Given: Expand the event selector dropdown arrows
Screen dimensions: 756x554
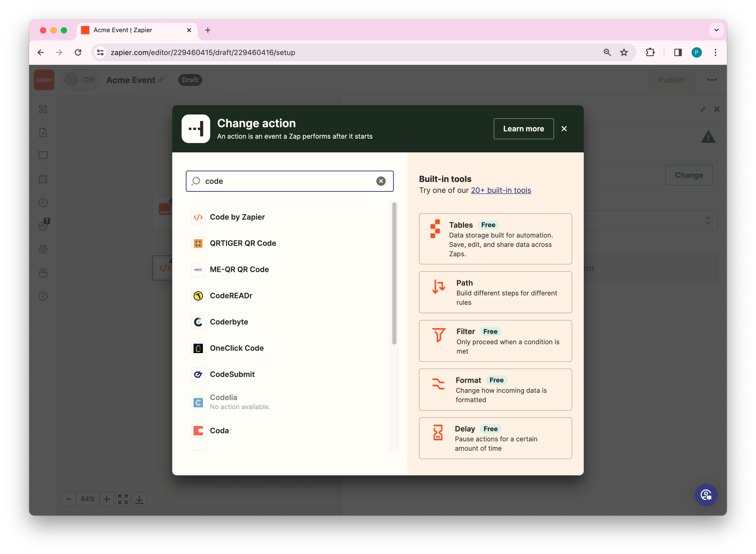Looking at the screenshot, I should (x=708, y=220).
